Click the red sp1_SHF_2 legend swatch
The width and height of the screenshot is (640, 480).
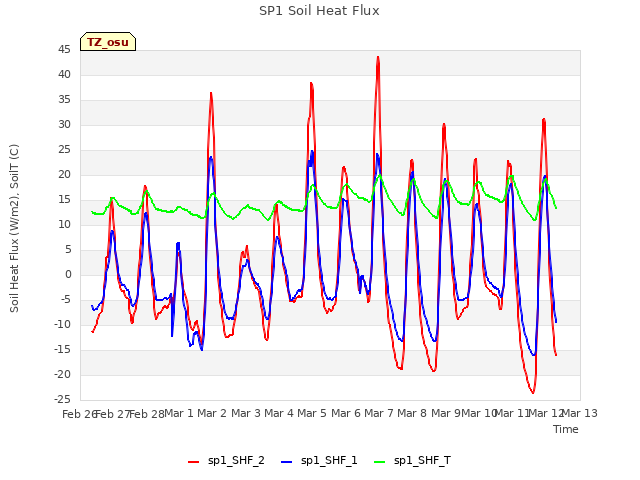pos(193,462)
